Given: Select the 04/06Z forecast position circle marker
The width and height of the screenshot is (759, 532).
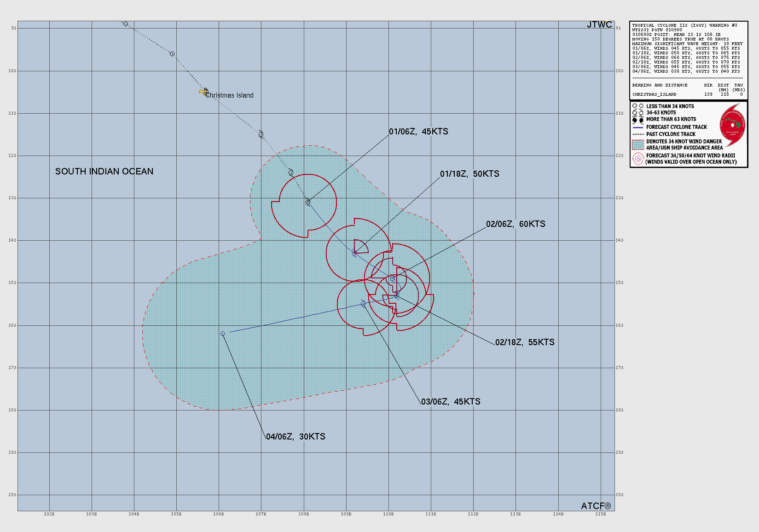Looking at the screenshot, I should [x=223, y=334].
